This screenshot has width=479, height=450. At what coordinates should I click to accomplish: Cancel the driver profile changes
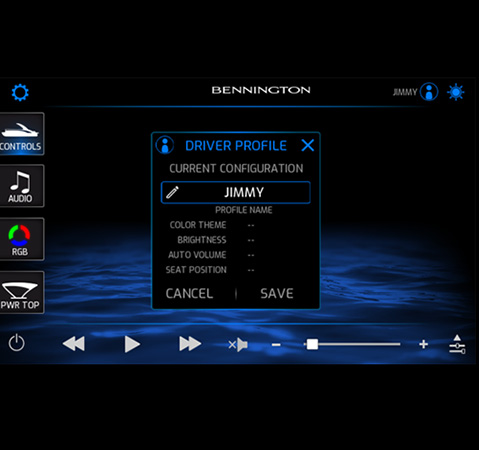tap(189, 294)
